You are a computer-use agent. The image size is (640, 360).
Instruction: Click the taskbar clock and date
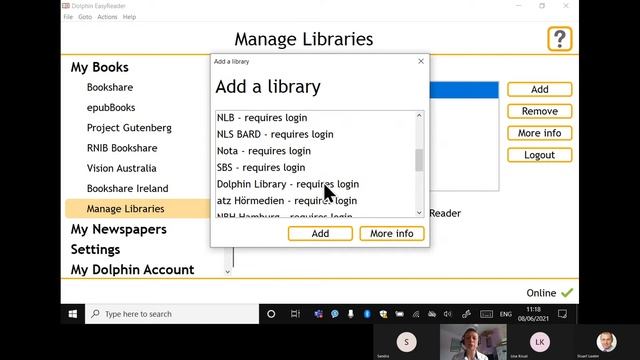point(533,314)
